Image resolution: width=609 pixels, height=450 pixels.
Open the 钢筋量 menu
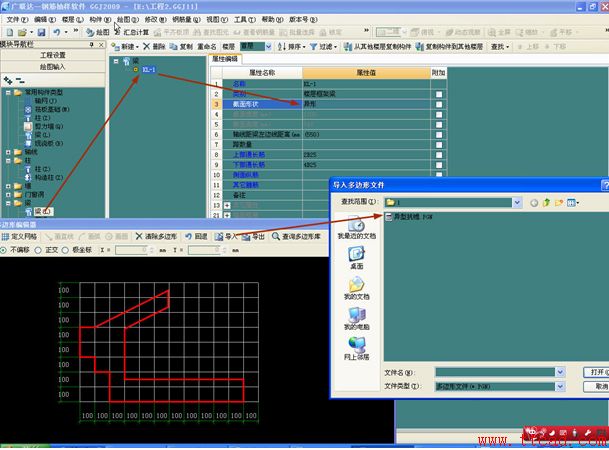click(186, 19)
